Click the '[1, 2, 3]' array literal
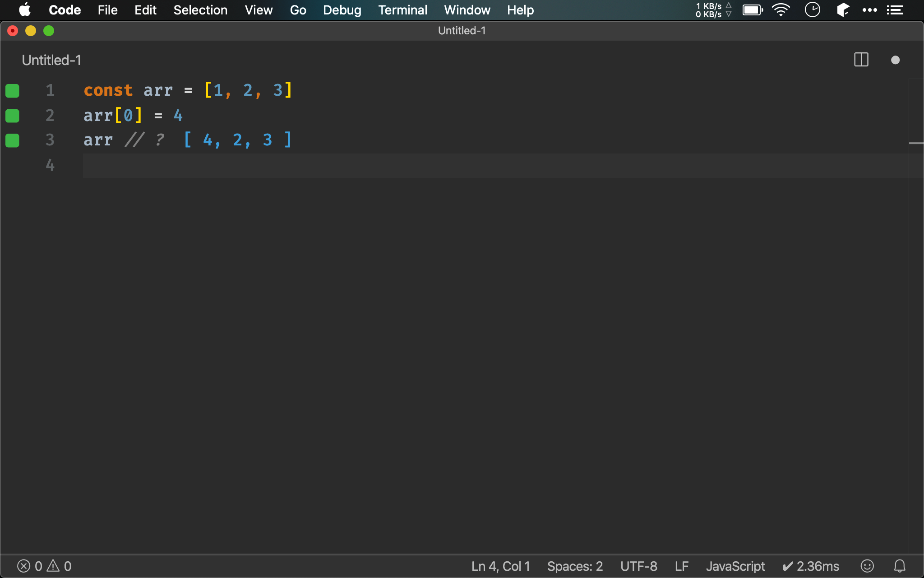Image resolution: width=924 pixels, height=578 pixels. (248, 90)
